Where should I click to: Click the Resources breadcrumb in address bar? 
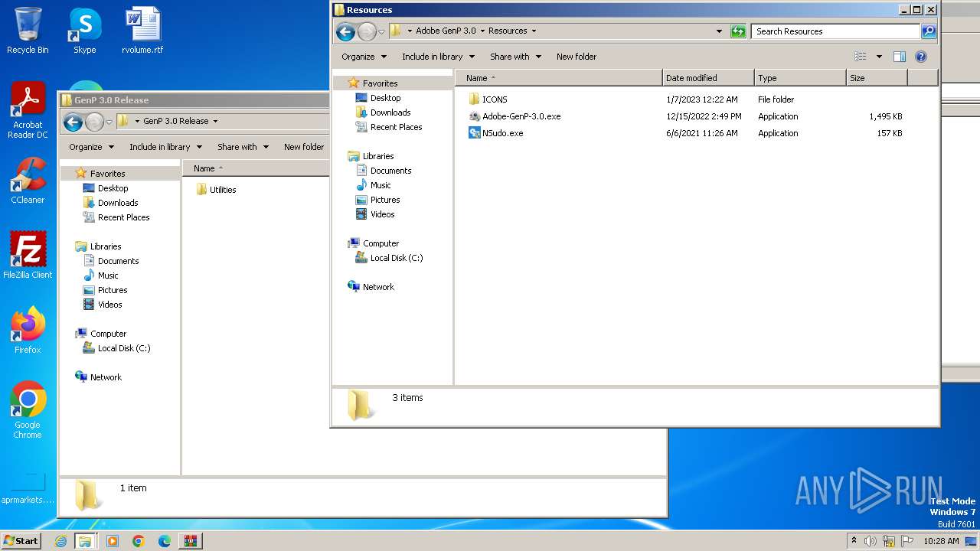[508, 31]
